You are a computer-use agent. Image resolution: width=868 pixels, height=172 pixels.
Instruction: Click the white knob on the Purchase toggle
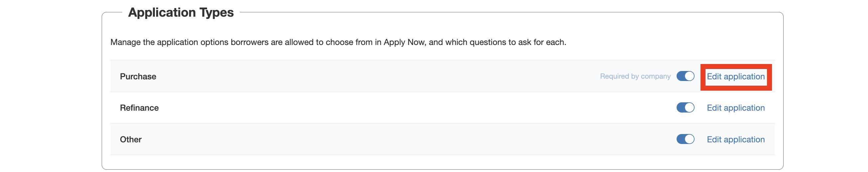(x=690, y=76)
